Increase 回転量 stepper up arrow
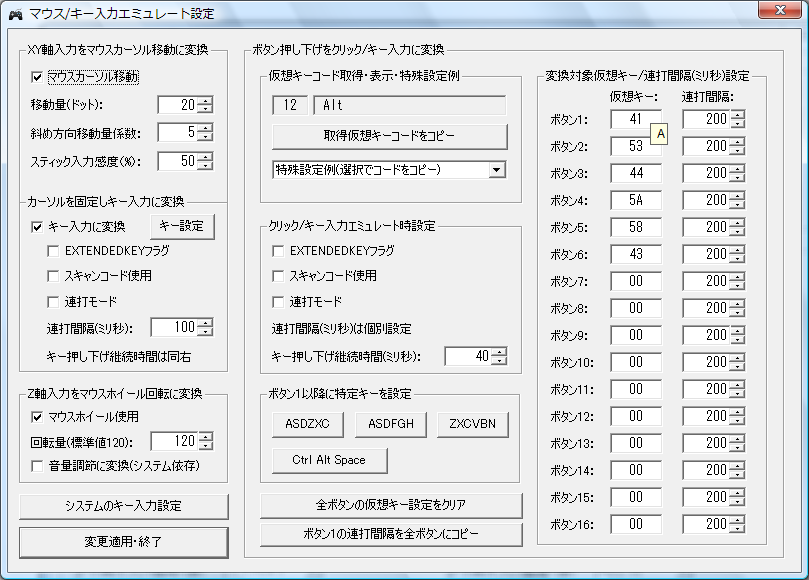The height and width of the screenshot is (580, 809). click(x=205, y=435)
